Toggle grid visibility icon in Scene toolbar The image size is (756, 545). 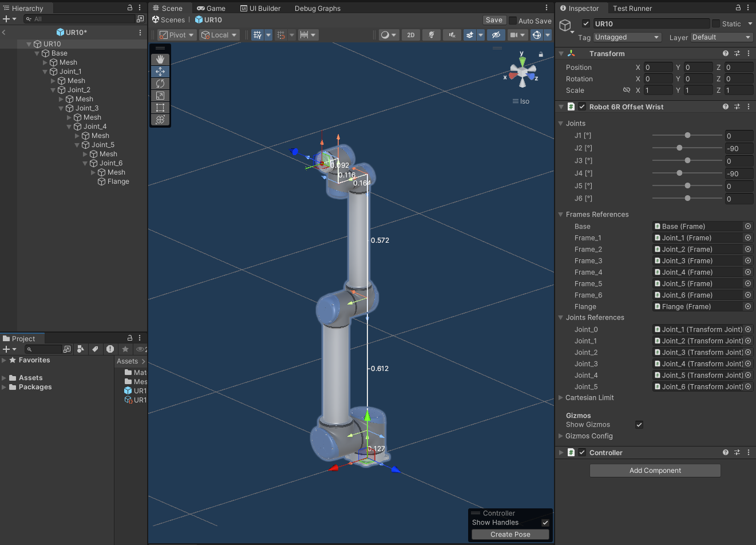258,35
